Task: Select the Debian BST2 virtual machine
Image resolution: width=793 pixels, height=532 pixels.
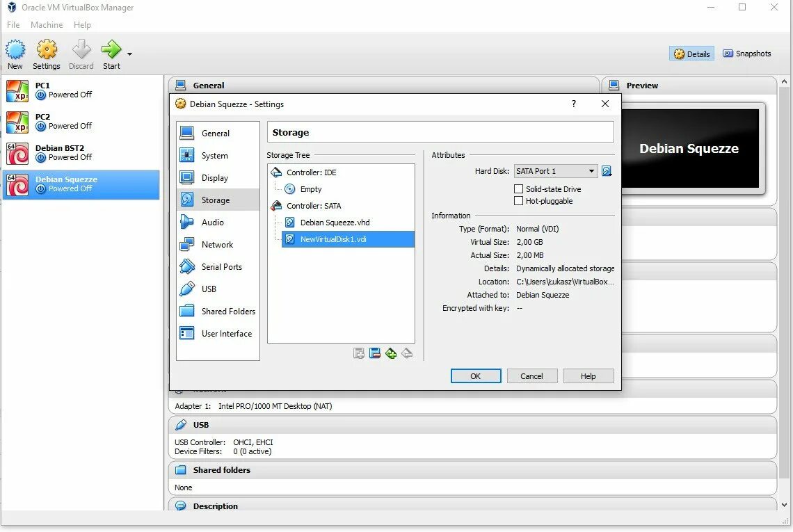Action: click(81, 153)
